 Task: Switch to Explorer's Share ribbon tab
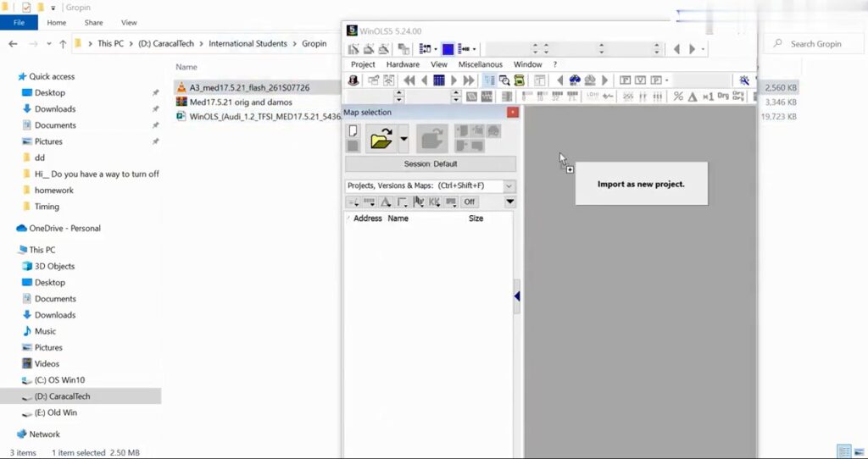coord(93,23)
